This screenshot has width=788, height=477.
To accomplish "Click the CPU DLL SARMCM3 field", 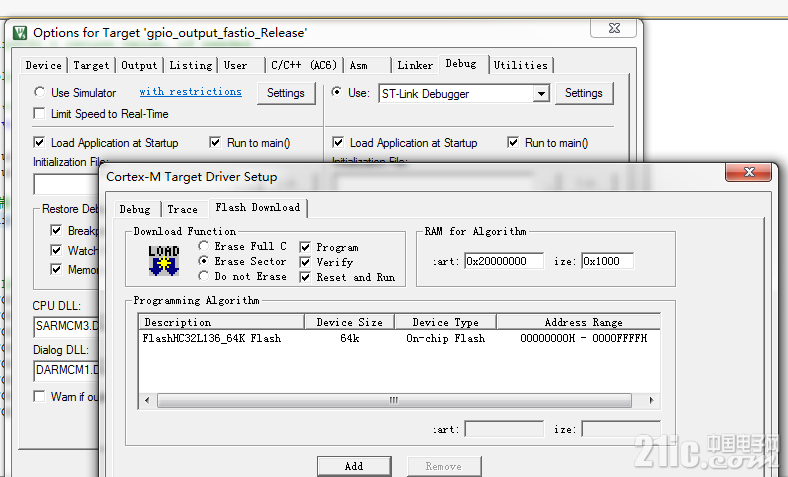I will coord(67,326).
